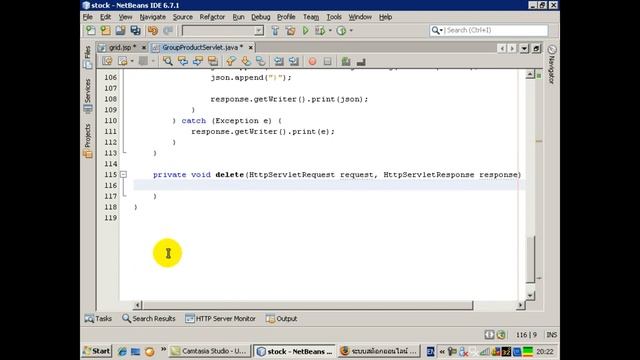Screen dimensions: 640x360
Task: Click the Stop Macro Recording icon
Action: [x=327, y=61]
